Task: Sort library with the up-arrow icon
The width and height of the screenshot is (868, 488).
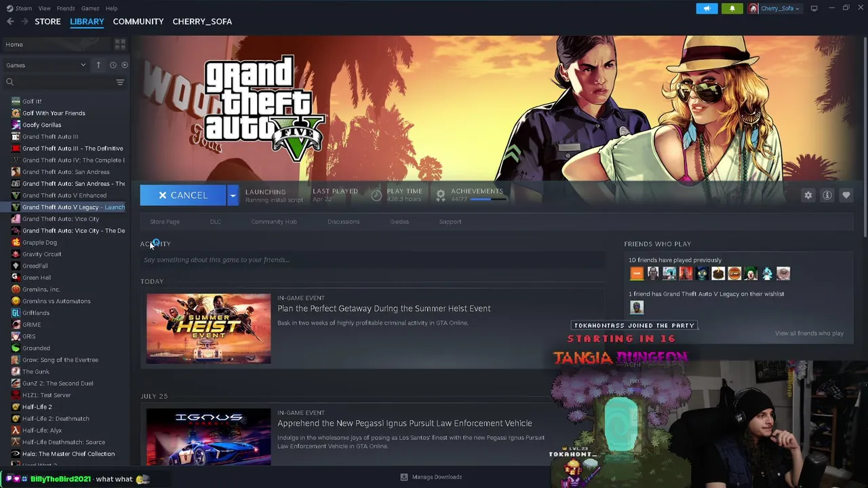Action: click(98, 65)
